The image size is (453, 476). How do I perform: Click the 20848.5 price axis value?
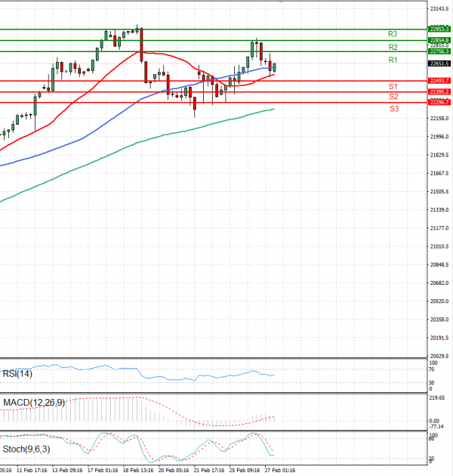point(439,264)
